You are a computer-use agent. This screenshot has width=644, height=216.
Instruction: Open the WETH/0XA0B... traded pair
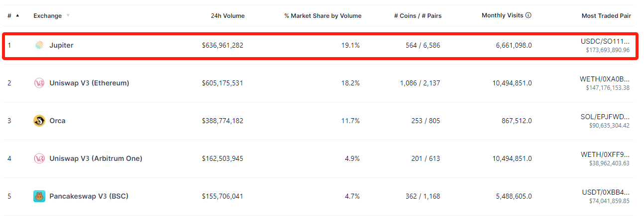605,79
